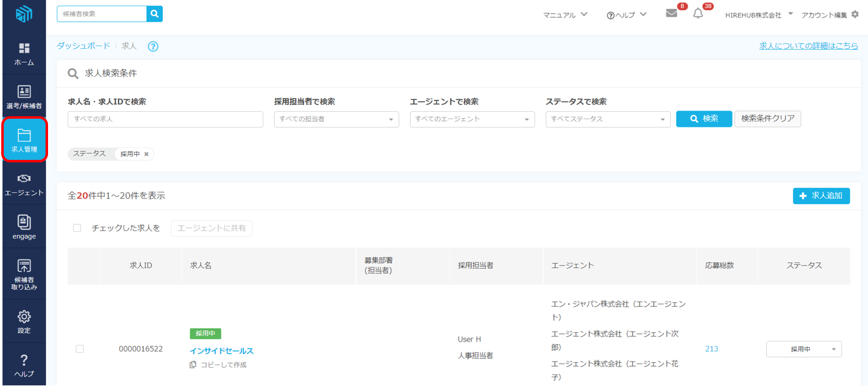Toggle the チェックした求人を select-all checkbox
The height and width of the screenshot is (386, 868).
pos(77,229)
